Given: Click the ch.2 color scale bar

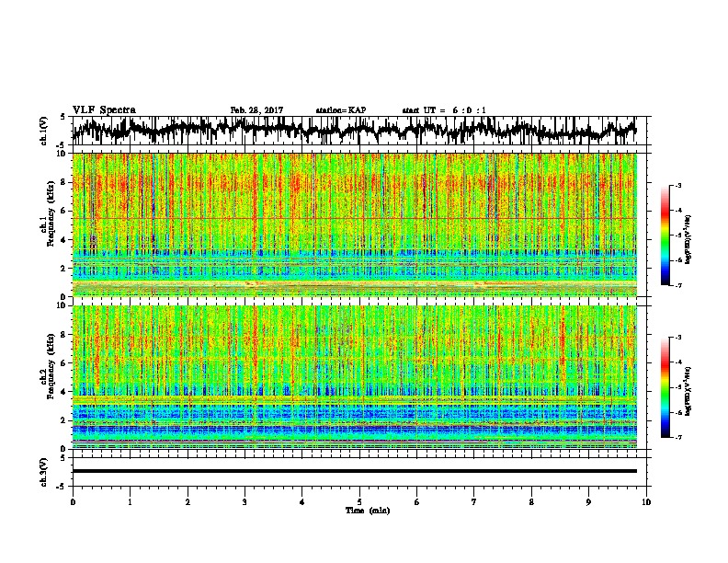Looking at the screenshot, I should coord(665,387).
